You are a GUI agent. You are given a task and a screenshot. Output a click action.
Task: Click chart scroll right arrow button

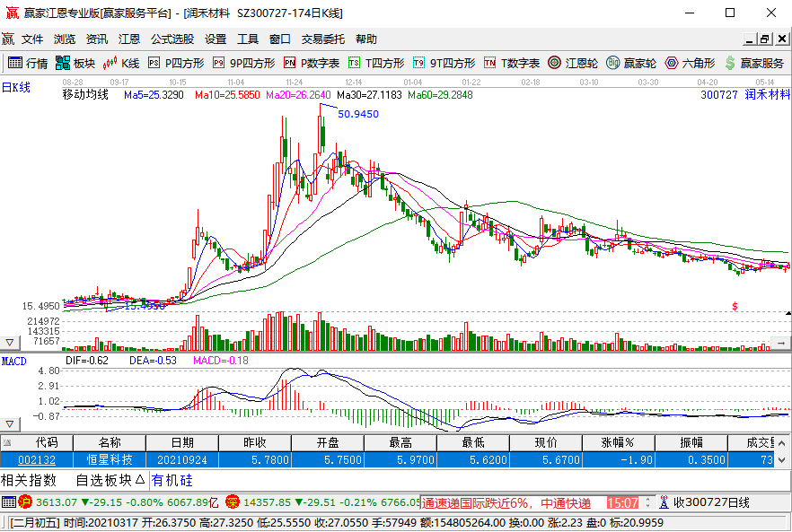(x=781, y=343)
